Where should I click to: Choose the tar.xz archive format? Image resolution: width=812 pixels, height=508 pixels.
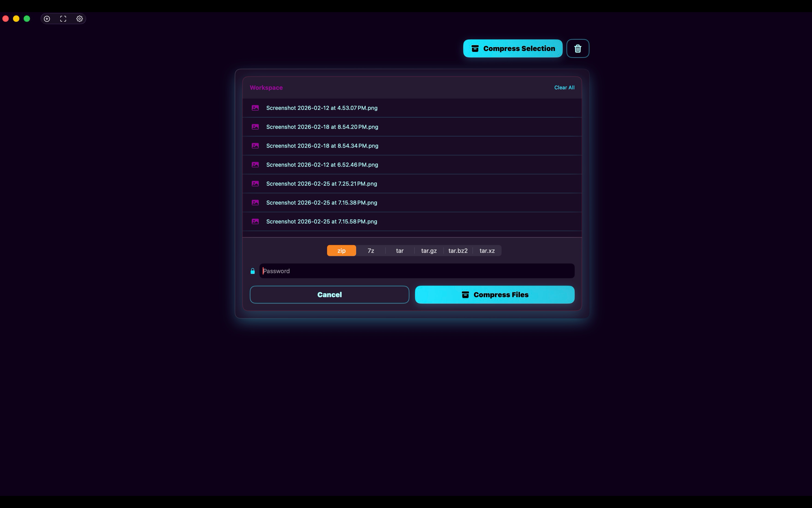[x=487, y=251]
